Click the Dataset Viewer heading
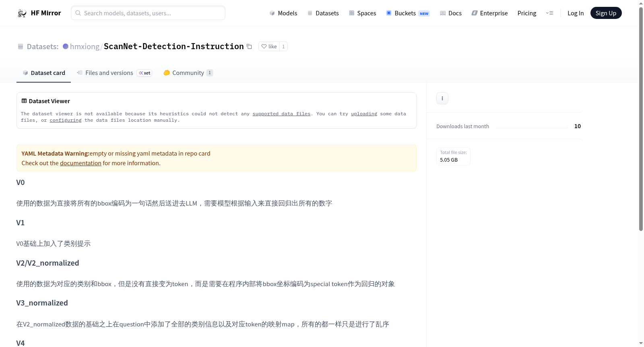The height and width of the screenshot is (347, 644). click(x=50, y=101)
